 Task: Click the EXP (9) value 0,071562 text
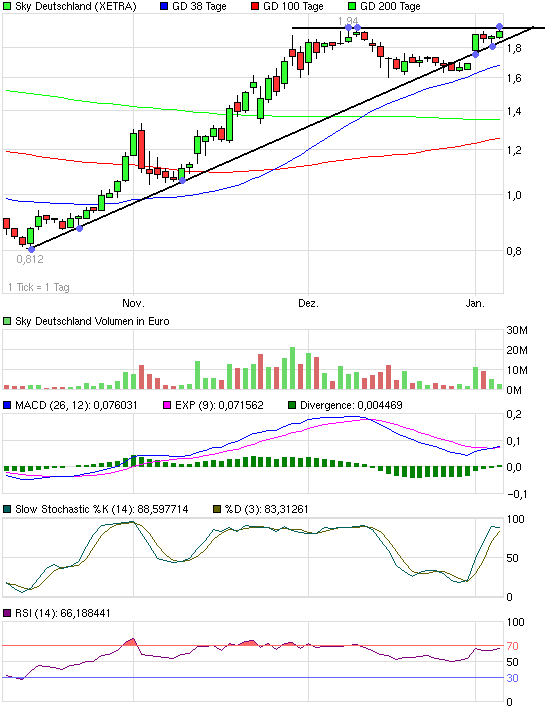[x=241, y=405]
